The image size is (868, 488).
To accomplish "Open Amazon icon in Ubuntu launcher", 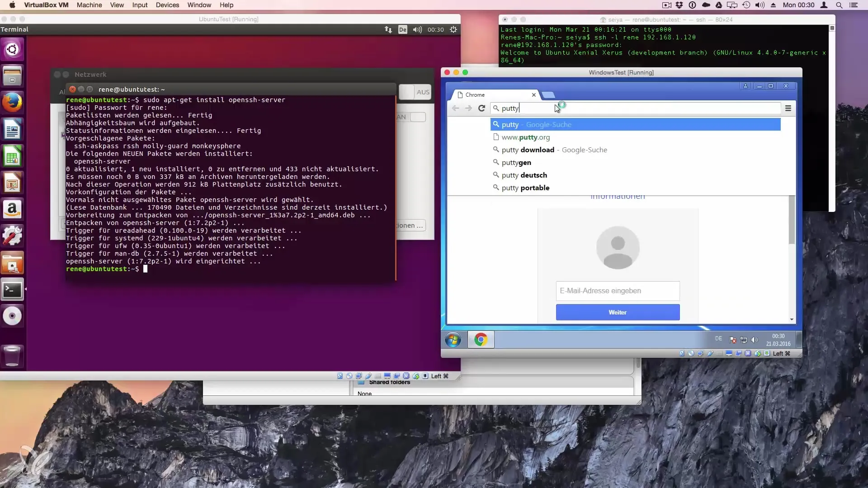I will [x=12, y=209].
